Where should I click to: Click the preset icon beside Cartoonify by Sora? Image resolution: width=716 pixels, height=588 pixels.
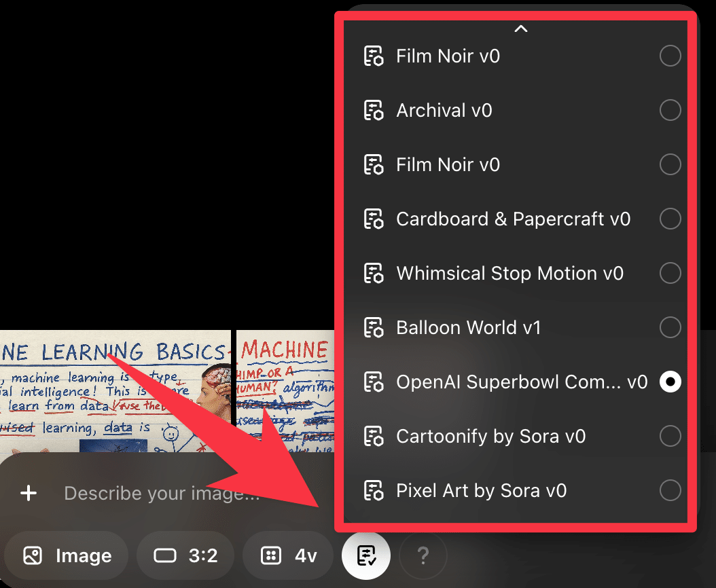pyautogui.click(x=374, y=437)
